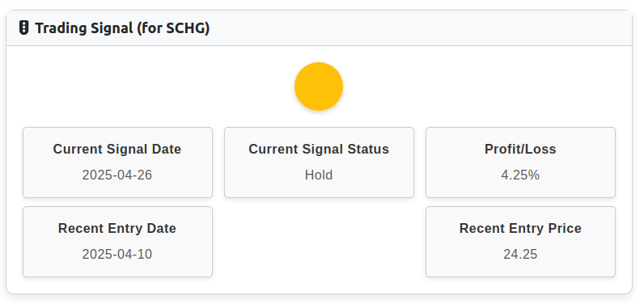This screenshot has width=644, height=304.
Task: Open the Current Signal Date card
Action: 117,163
